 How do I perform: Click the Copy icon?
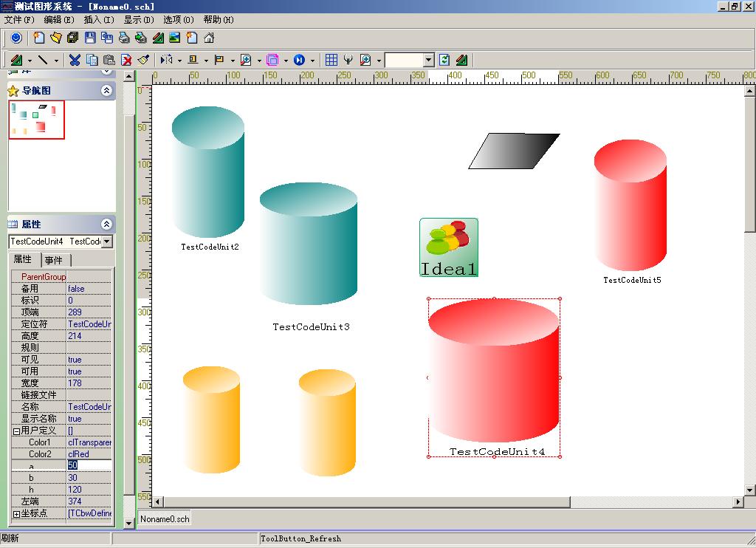tap(92, 60)
